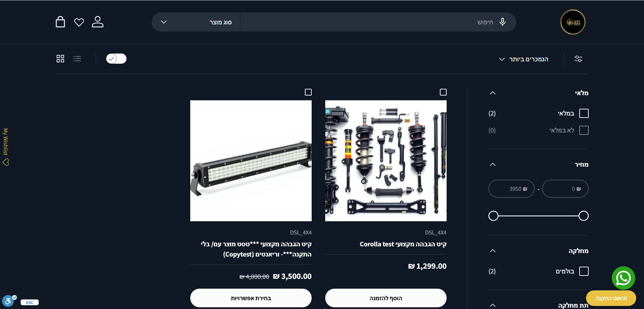Switch to list view layout
Viewport: 644px width, 309px height.
77,59
